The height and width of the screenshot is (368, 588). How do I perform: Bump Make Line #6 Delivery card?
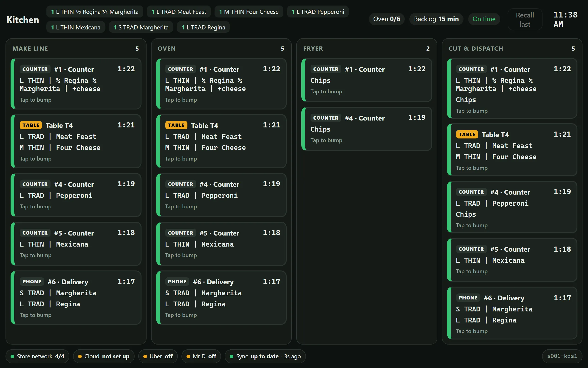click(76, 297)
